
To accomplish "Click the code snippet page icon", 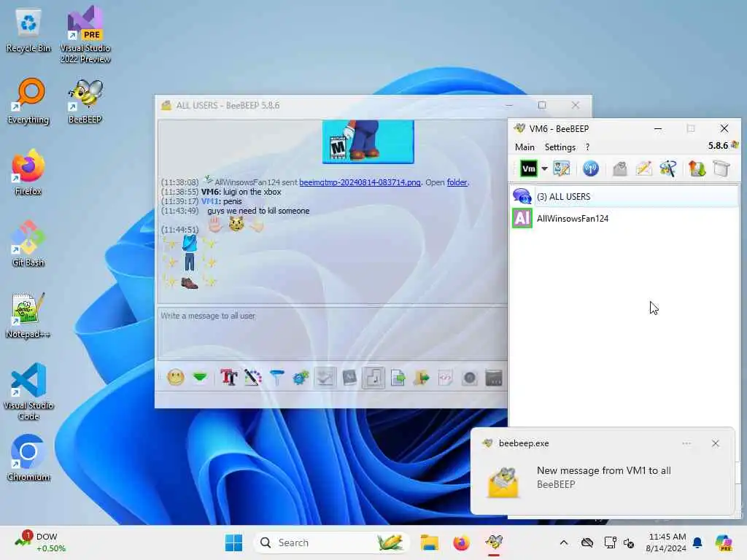I will (446, 378).
